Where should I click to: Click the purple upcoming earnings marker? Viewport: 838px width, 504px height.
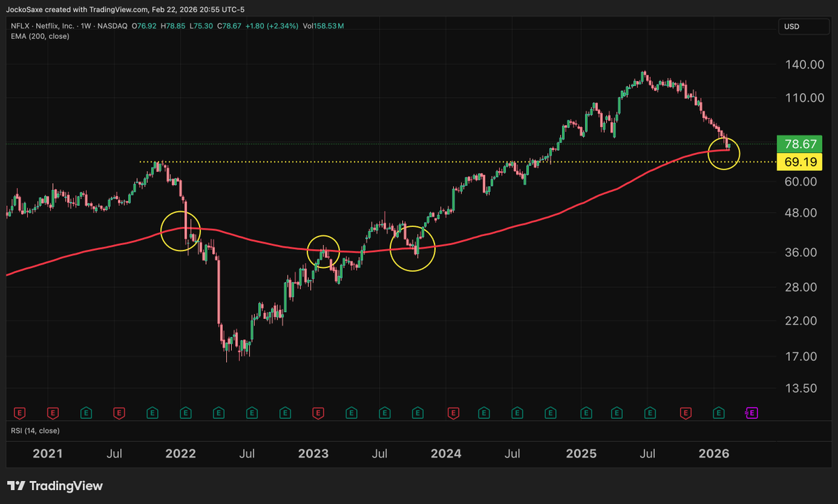click(751, 413)
